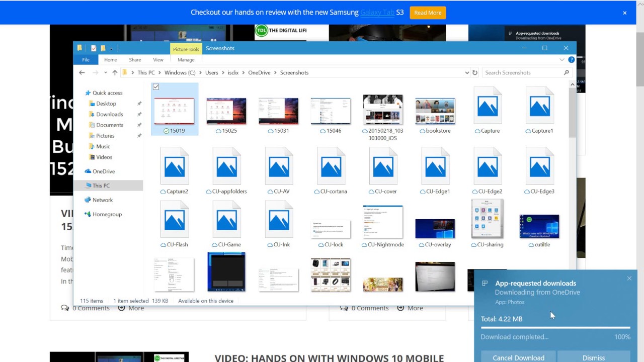Click Windows (C:) in the address path

[180, 73]
